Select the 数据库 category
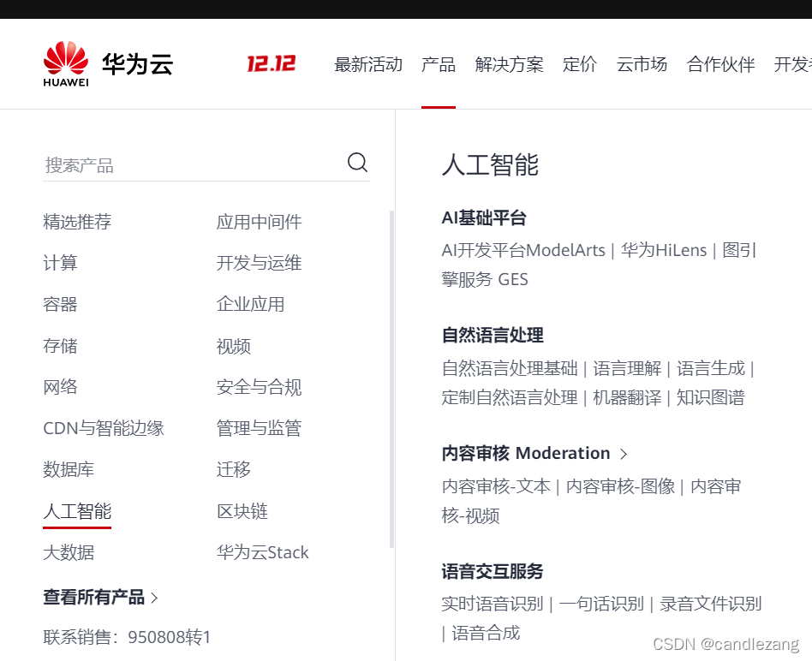Viewport: 812px width, 661px height. tap(69, 469)
